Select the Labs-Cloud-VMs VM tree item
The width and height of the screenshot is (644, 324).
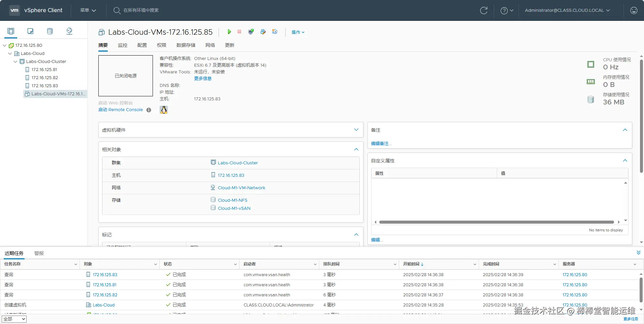click(x=55, y=94)
